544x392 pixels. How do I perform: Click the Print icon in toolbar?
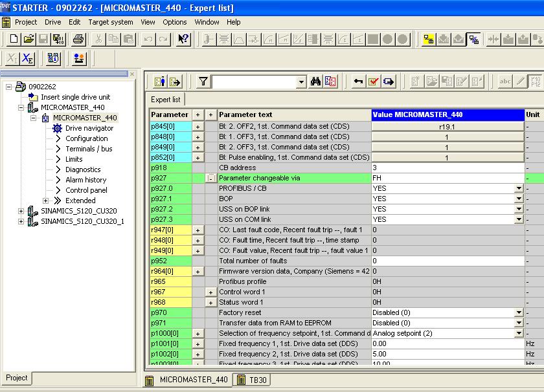(78, 39)
